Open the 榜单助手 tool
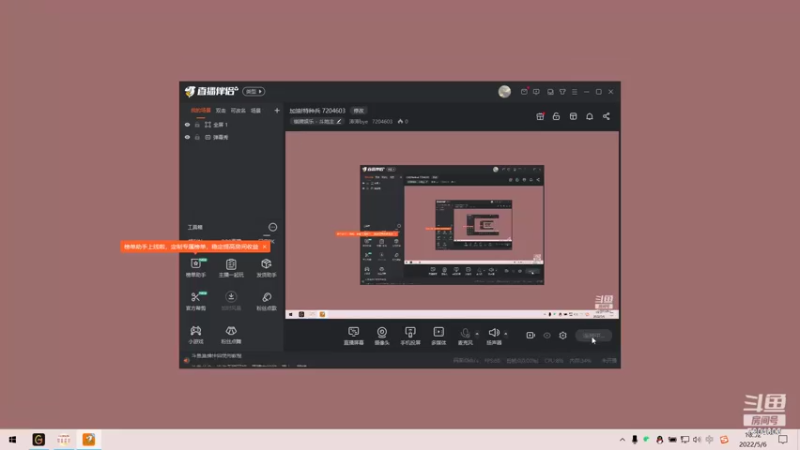This screenshot has height=450, width=800. 195,267
